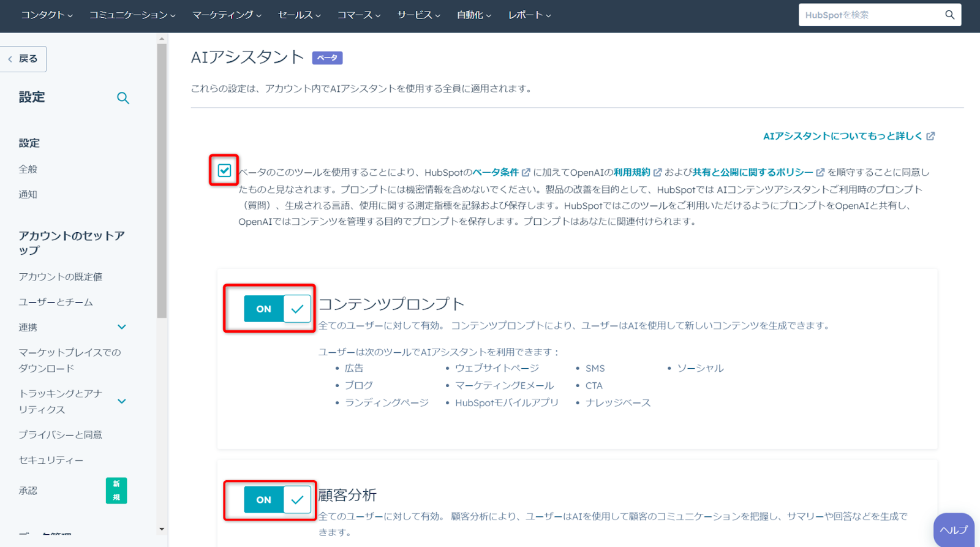
Task: Click the 顧客分析 heading
Action: click(347, 495)
